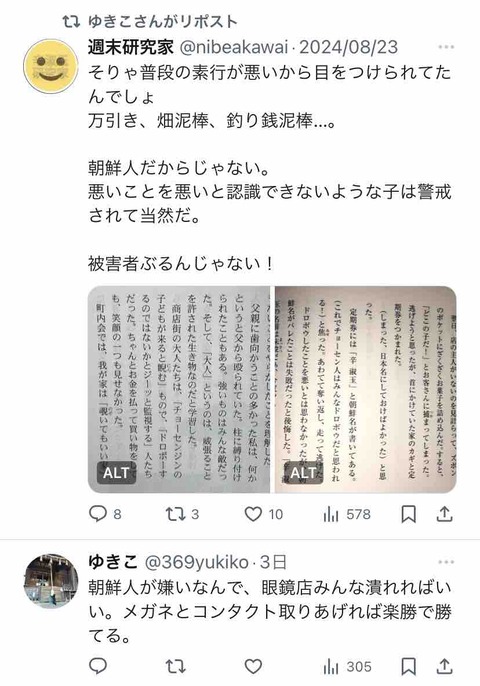
Task: Share the 週末研究家 tweet
Action: (444, 514)
